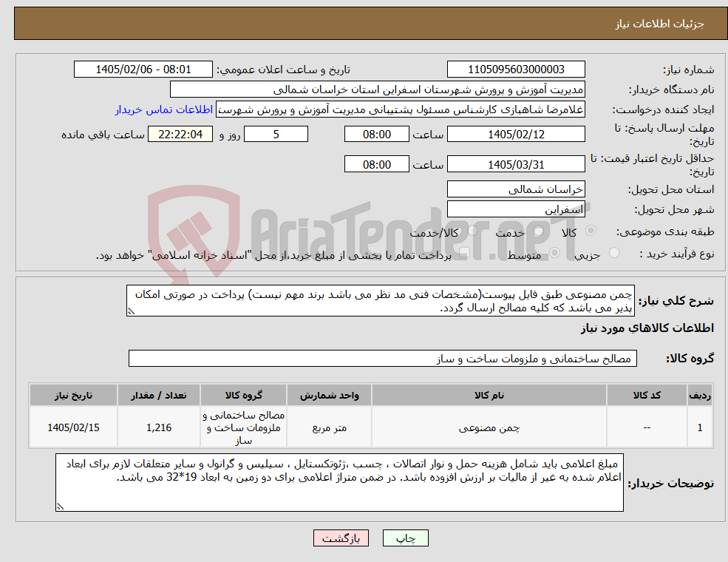Click the response deadline date 1405/02/12

516,135
